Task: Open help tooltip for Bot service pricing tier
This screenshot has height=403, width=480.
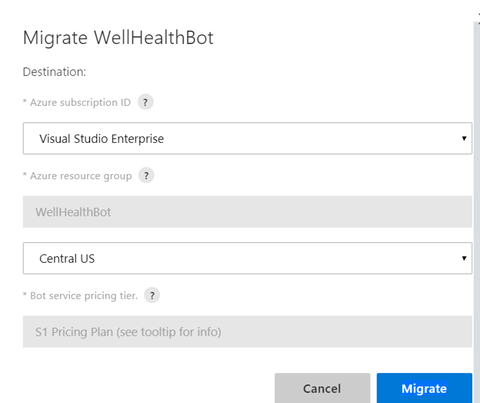Action: click(x=152, y=295)
